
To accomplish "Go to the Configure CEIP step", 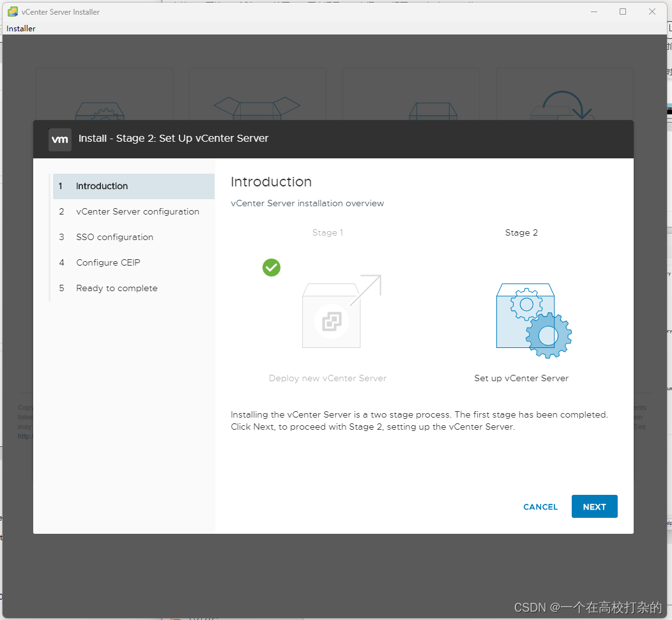I will (x=134, y=262).
